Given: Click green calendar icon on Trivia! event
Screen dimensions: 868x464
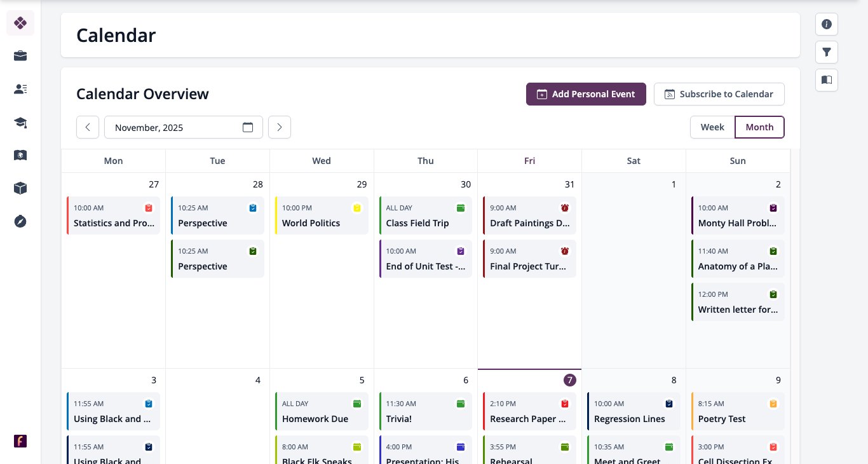Looking at the screenshot, I should [x=461, y=404].
